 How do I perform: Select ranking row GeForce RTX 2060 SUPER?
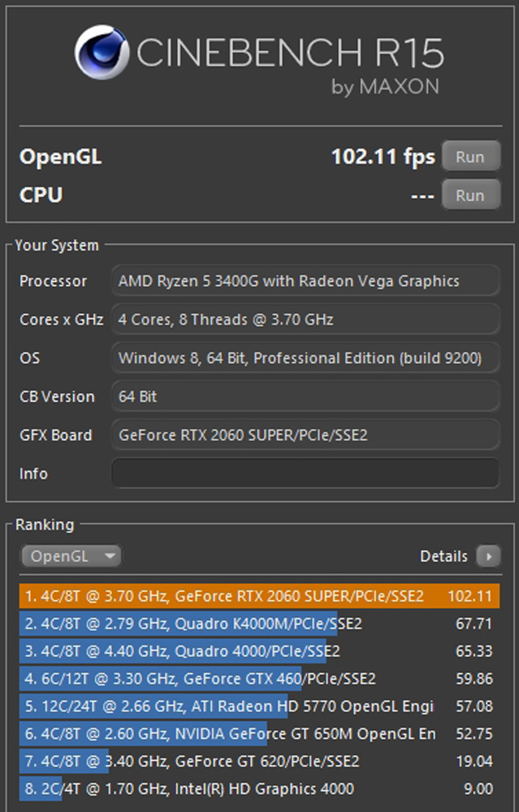pyautogui.click(x=260, y=596)
